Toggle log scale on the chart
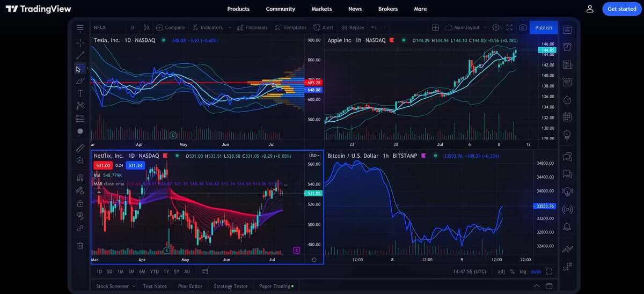The image size is (644, 294). click(x=523, y=271)
